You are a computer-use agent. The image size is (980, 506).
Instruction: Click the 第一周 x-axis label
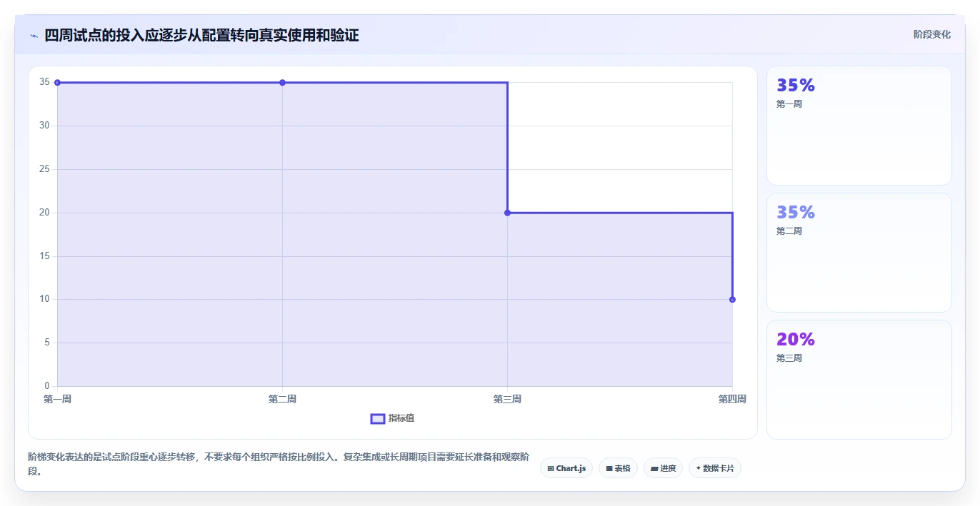click(57, 399)
